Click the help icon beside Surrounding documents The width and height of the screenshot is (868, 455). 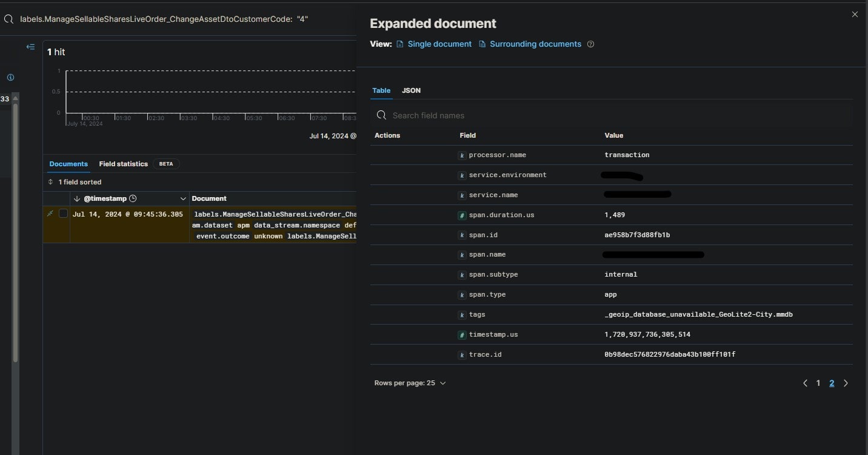591,44
